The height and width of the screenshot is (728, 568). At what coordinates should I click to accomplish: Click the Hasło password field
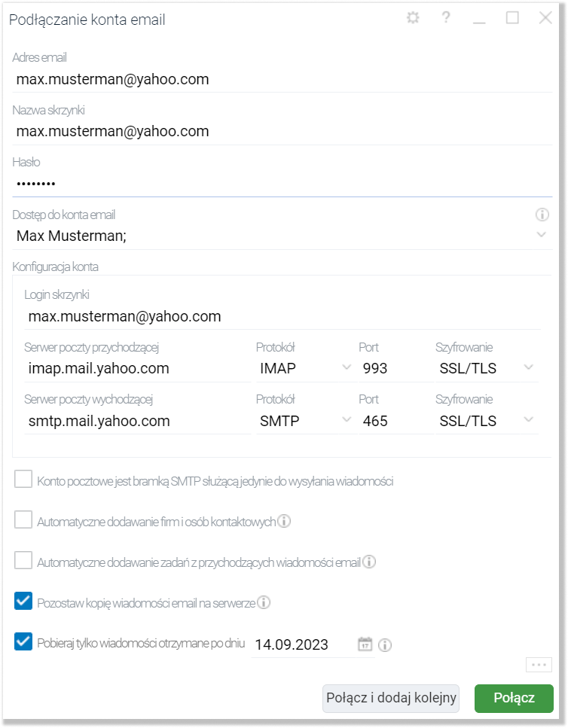pos(279,183)
